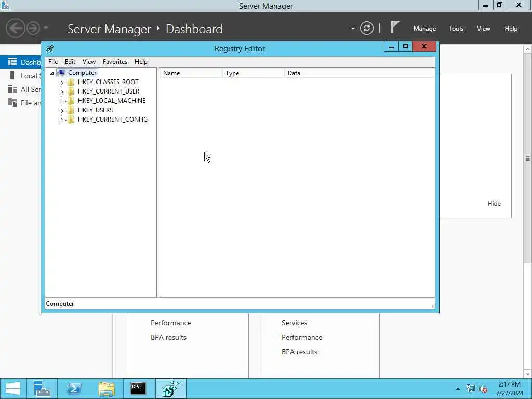This screenshot has width=532, height=399.
Task: Select All Servers icon in sidebar
Action: (12, 89)
